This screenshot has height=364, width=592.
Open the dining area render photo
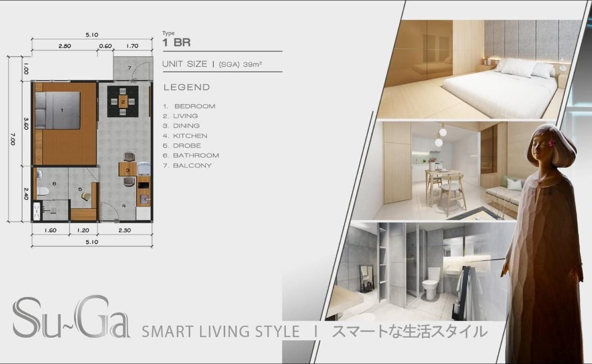[x=445, y=169]
